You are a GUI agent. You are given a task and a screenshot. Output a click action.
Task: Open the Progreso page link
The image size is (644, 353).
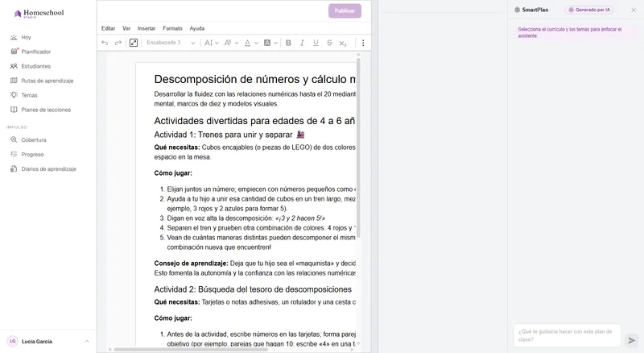pyautogui.click(x=32, y=154)
